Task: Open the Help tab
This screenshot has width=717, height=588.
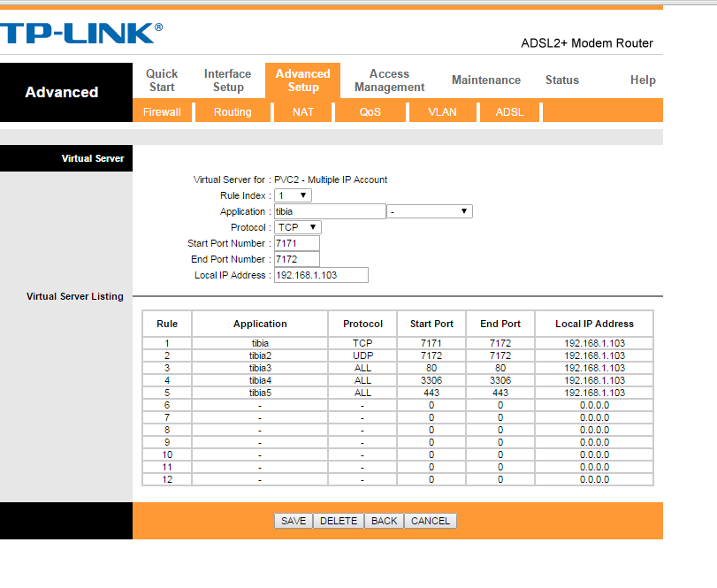Action: pos(643,80)
